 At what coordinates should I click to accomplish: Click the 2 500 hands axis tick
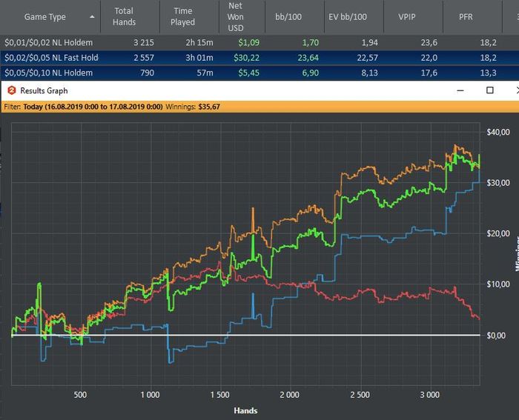click(360, 395)
